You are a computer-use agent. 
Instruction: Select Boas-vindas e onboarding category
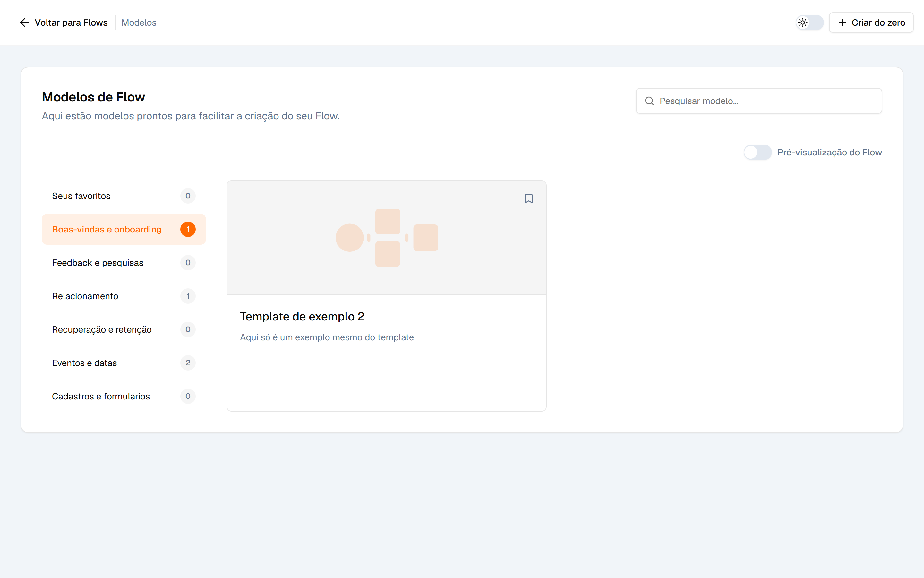124,229
